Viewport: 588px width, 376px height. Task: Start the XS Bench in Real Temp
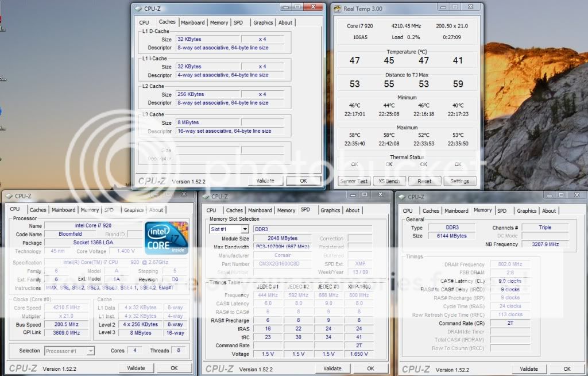point(389,181)
